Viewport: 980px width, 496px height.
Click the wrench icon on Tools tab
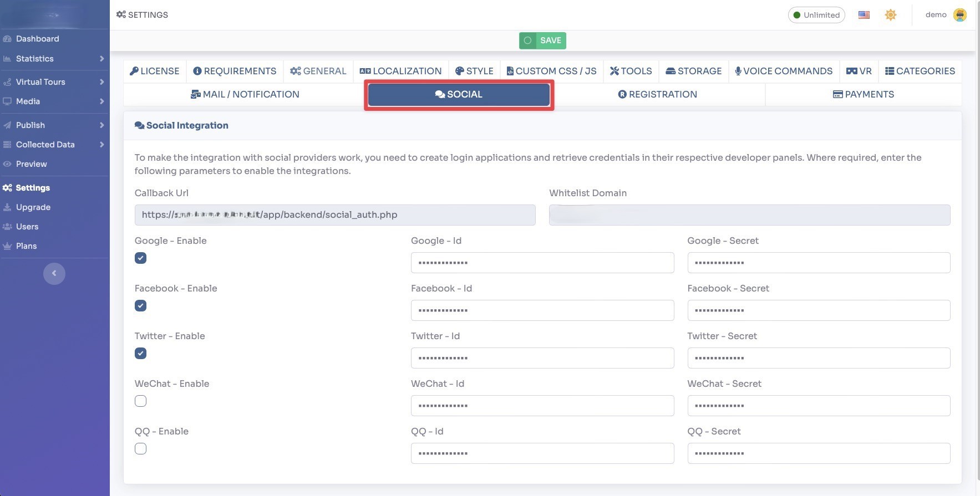coord(615,71)
